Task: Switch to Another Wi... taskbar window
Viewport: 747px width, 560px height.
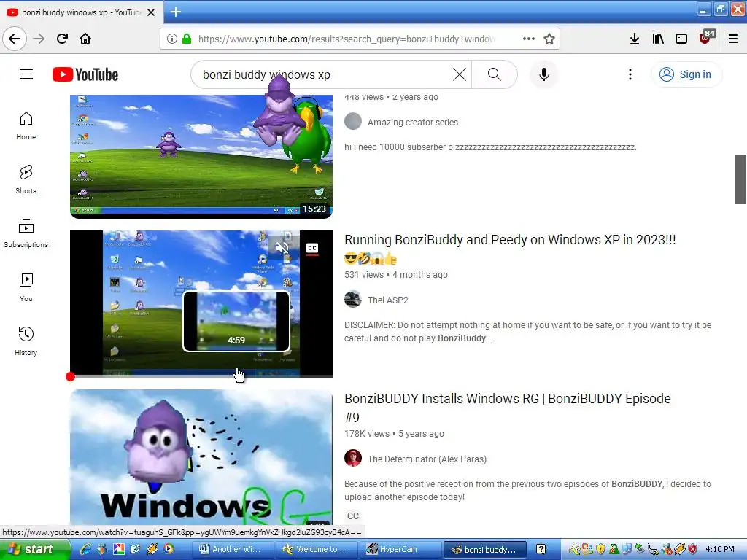Action: point(233,549)
